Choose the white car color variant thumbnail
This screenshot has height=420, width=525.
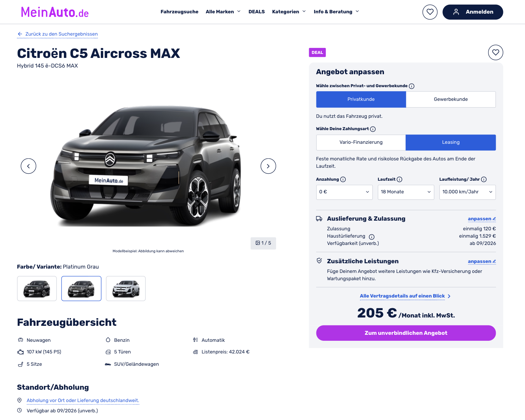click(x=126, y=289)
